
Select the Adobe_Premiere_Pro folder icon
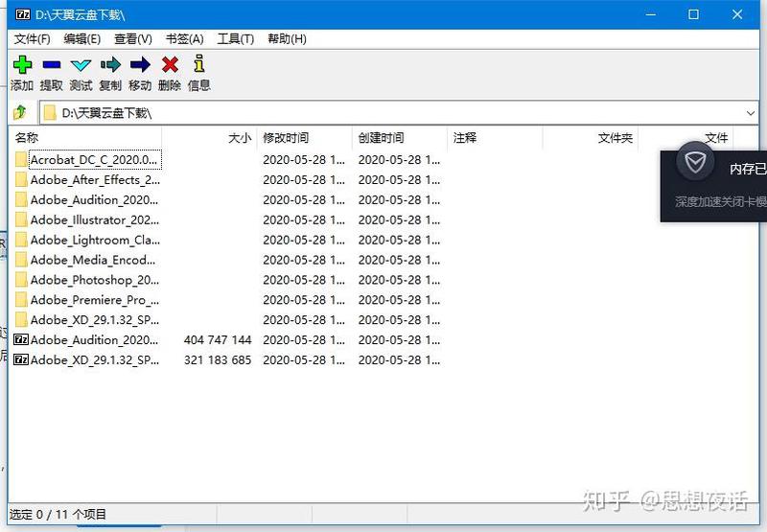click(21, 300)
